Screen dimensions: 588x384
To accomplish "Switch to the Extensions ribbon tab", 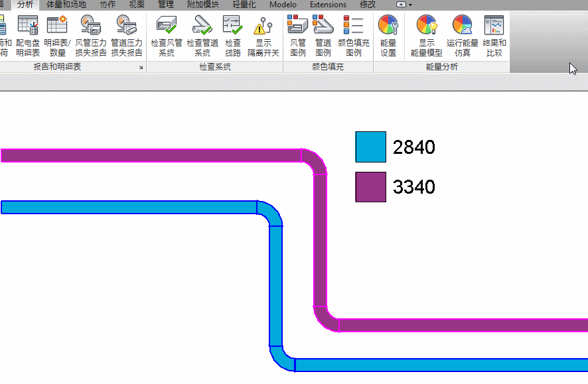I will coord(328,5).
